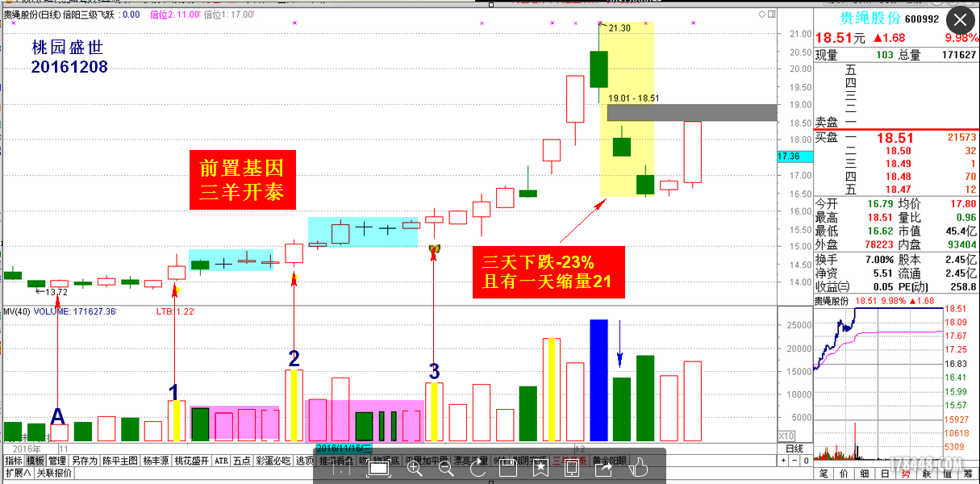Switch to the 桃花盛开 template
Screen dimensions: 980x484
192,461
